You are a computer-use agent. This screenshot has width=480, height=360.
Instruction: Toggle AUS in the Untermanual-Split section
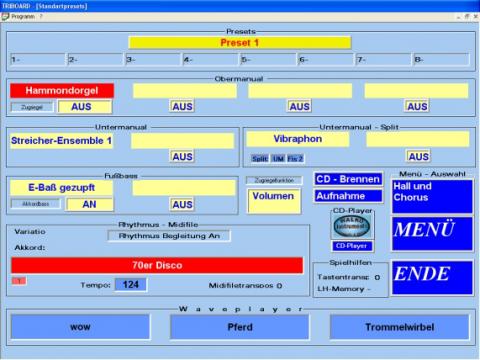(x=419, y=157)
